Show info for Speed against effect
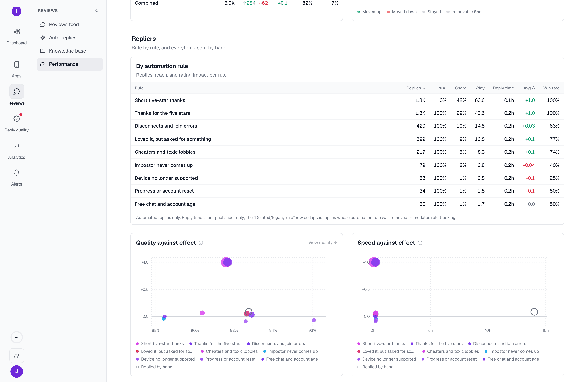 tap(420, 243)
